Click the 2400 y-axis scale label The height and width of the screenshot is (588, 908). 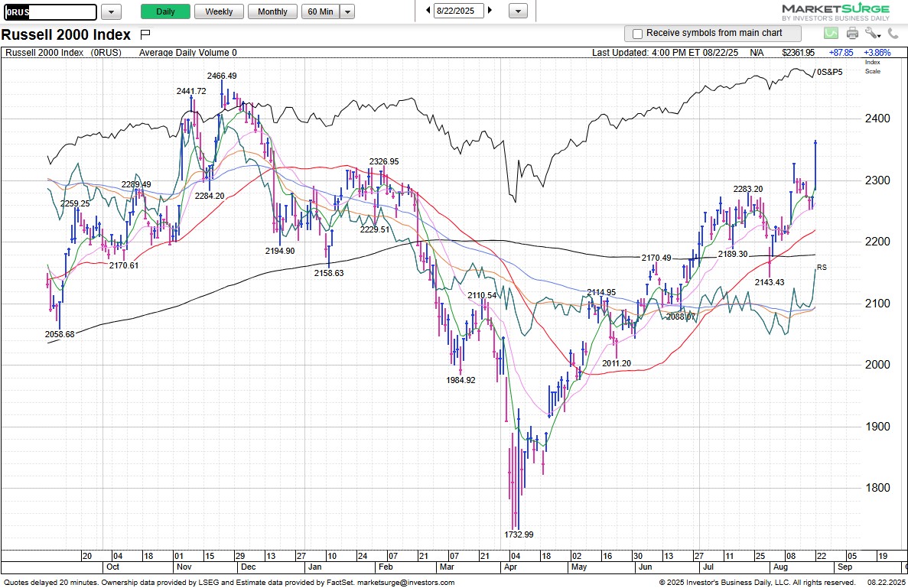click(877, 119)
